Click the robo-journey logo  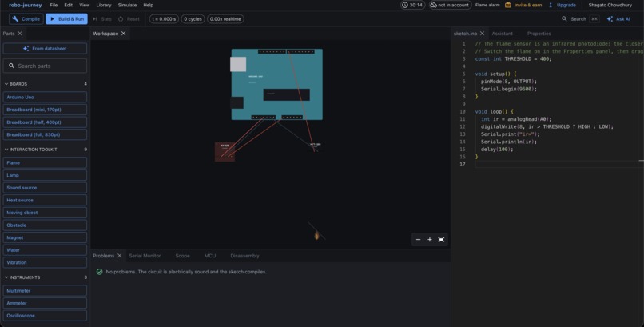(25, 6)
